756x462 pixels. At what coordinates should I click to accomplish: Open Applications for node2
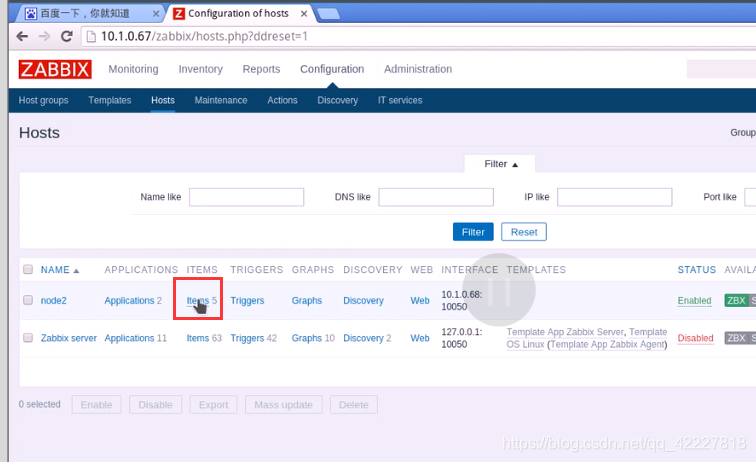(129, 300)
